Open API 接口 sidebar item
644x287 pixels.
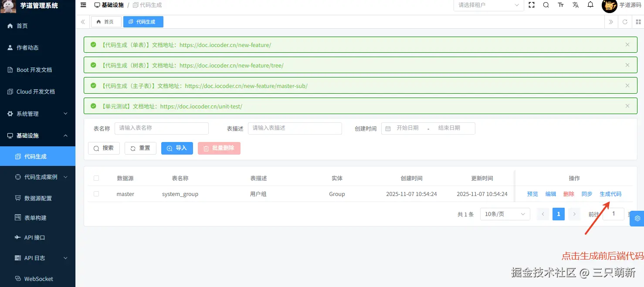click(x=37, y=237)
